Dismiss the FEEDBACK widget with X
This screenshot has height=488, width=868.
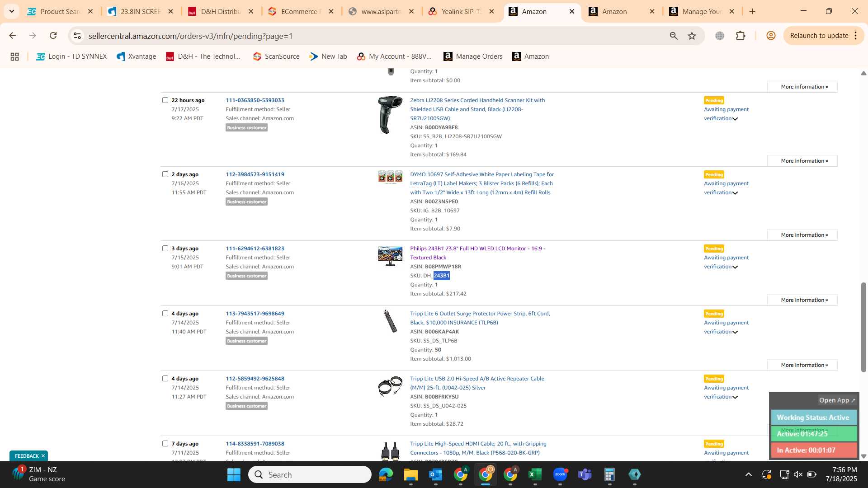pyautogui.click(x=43, y=456)
